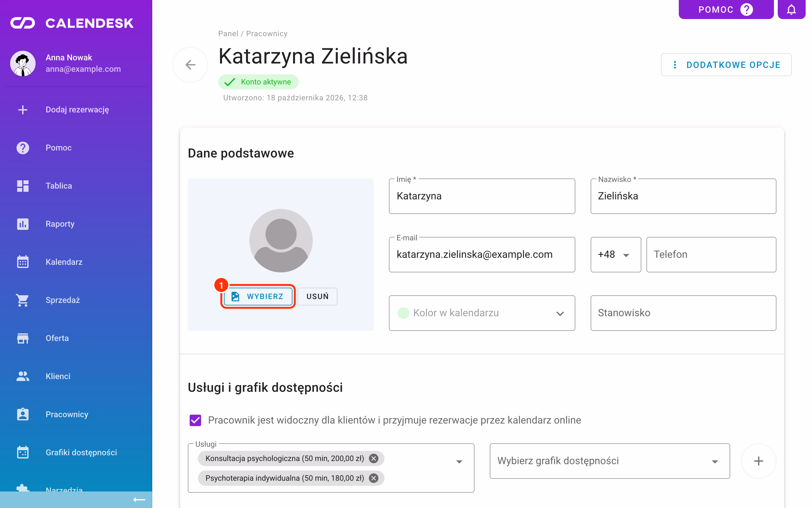Select Raporty in the sidebar menu
The height and width of the screenshot is (508, 812).
pyautogui.click(x=76, y=224)
